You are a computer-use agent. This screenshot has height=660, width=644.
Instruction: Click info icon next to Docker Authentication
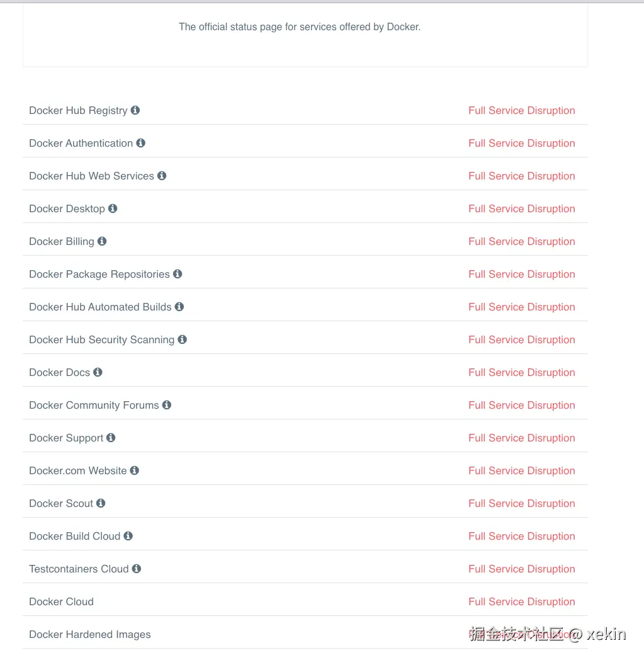click(x=141, y=143)
